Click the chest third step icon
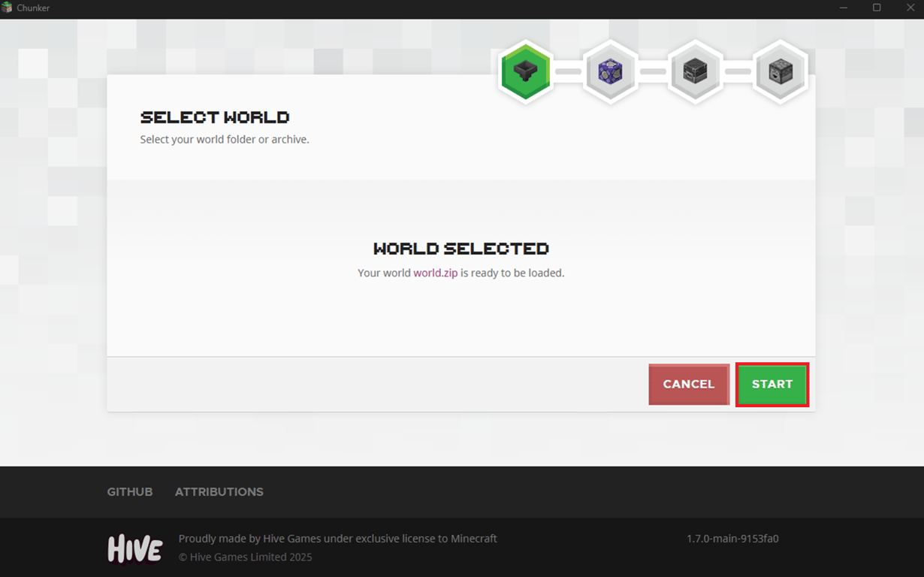Screen dimensions: 924x577 695,72
